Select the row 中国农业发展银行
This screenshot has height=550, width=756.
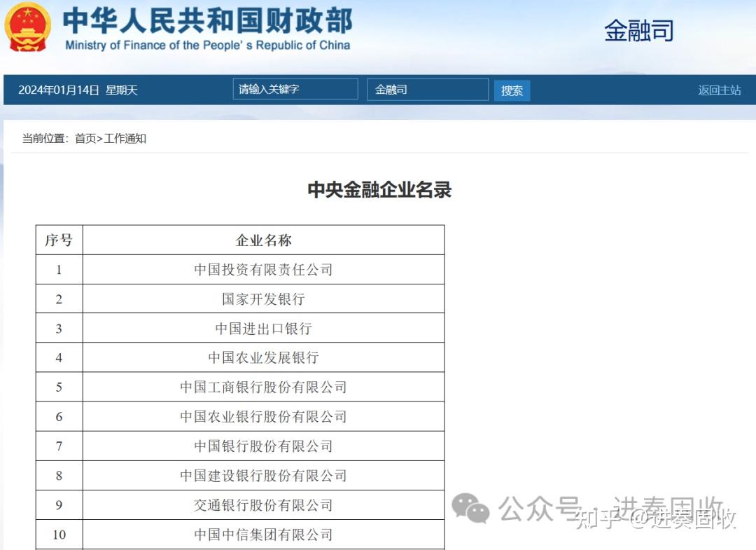tap(240, 357)
